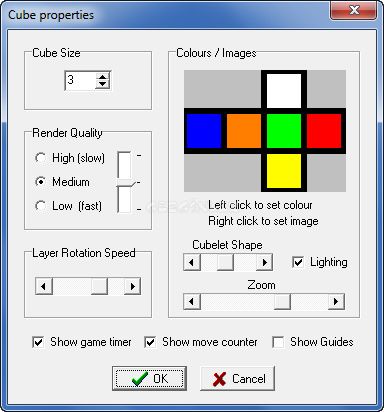Click the right arrow of Layer Rotation Speed
The image size is (384, 412).
point(132,286)
